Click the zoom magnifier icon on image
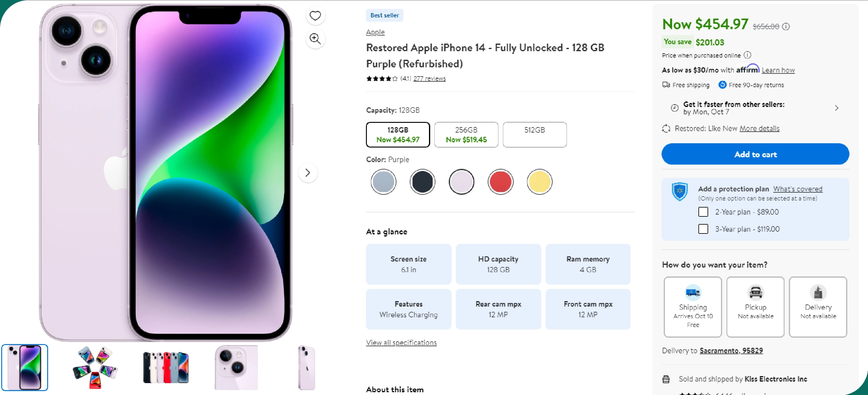This screenshot has width=868, height=395. pos(315,39)
